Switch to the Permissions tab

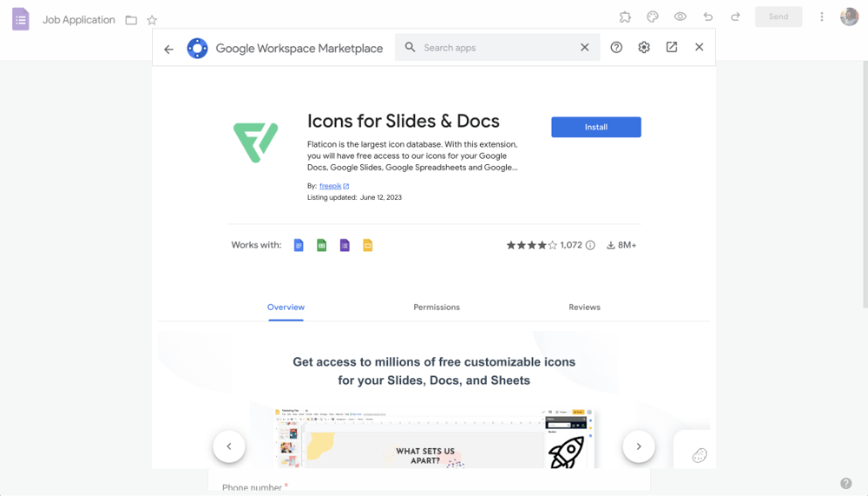pyautogui.click(x=437, y=307)
